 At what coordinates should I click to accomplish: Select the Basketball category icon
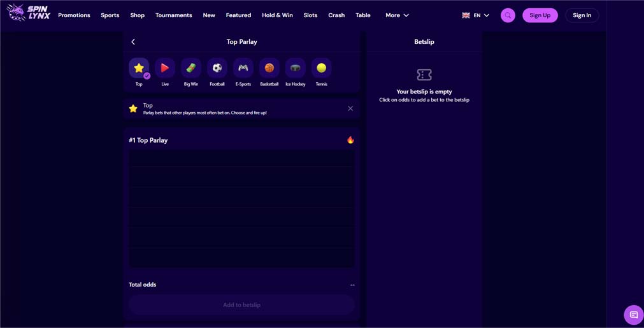[x=269, y=68]
